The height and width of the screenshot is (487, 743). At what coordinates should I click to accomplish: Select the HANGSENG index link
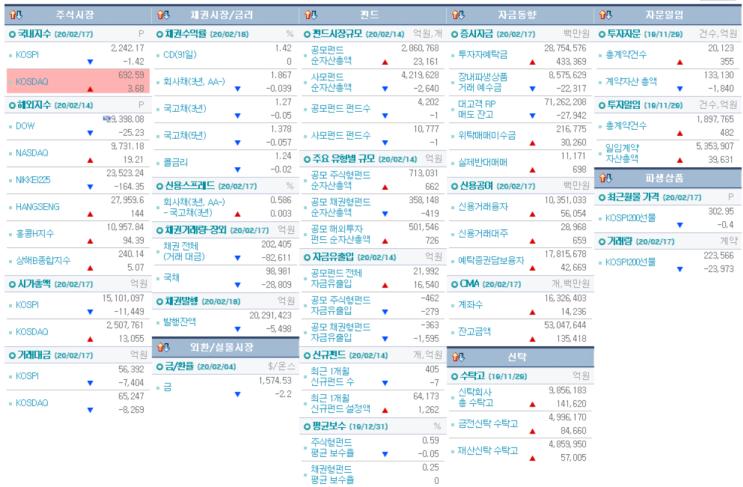(x=37, y=207)
